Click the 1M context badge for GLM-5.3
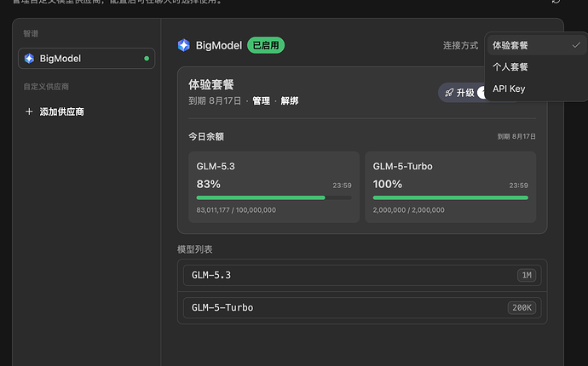Viewport: 588px width, 366px height. (527, 275)
